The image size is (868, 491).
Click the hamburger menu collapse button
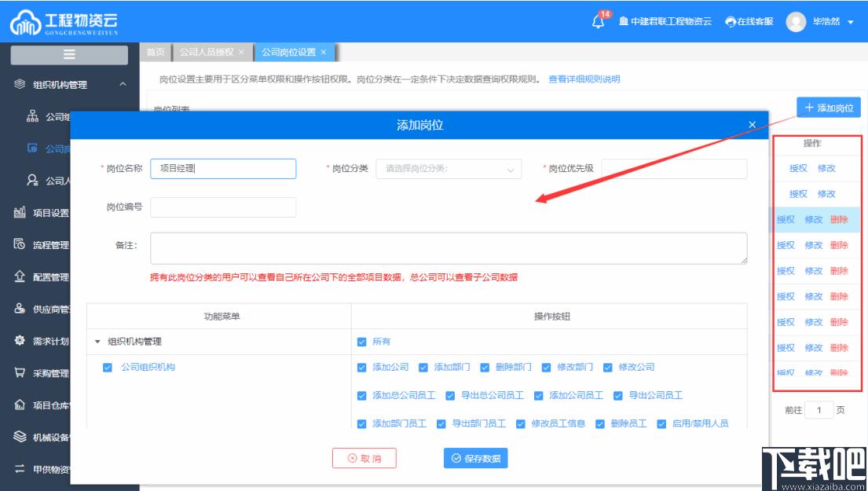[x=69, y=54]
